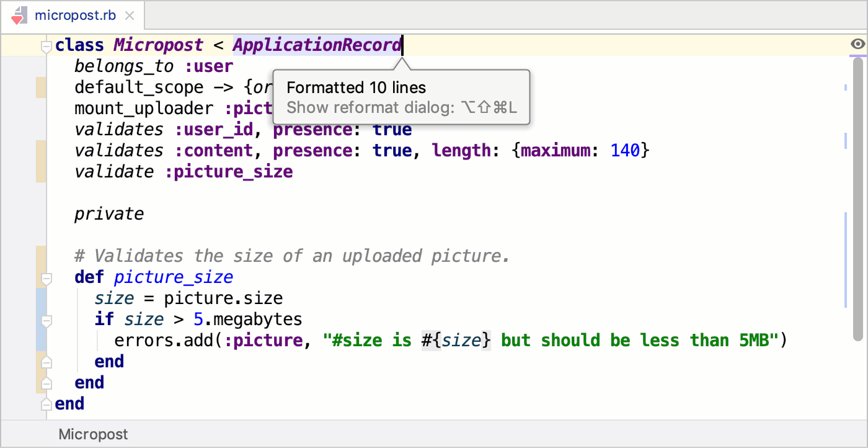Toggle the inspections eye icon
The image size is (868, 448).
click(857, 44)
